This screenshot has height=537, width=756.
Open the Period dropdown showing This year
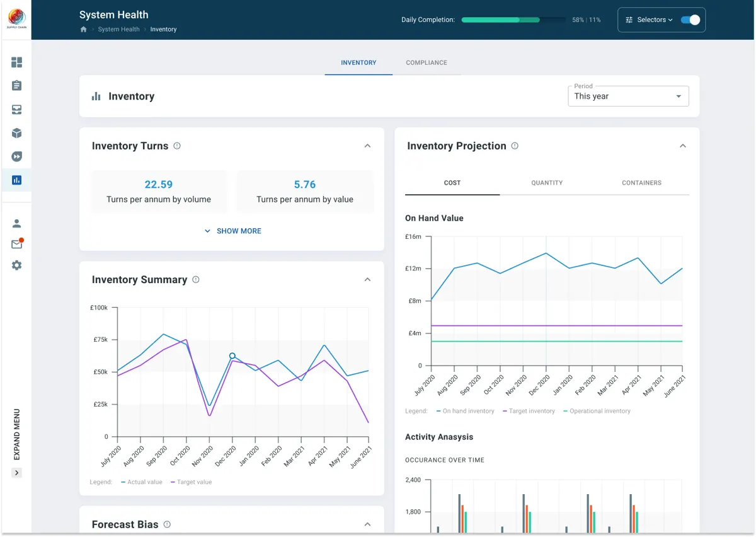628,96
